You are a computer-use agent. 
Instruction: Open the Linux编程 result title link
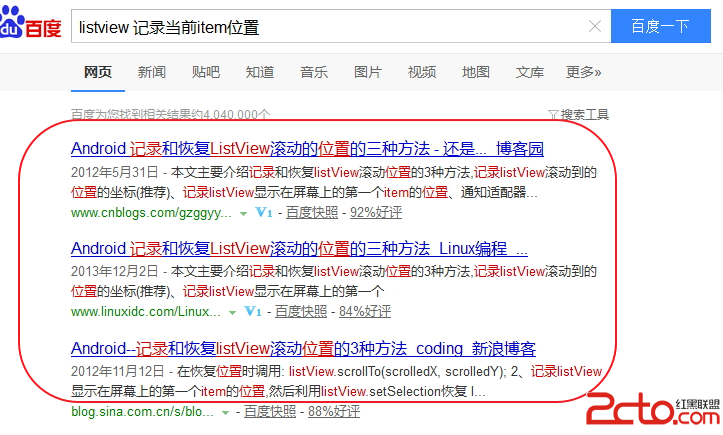[299, 249]
